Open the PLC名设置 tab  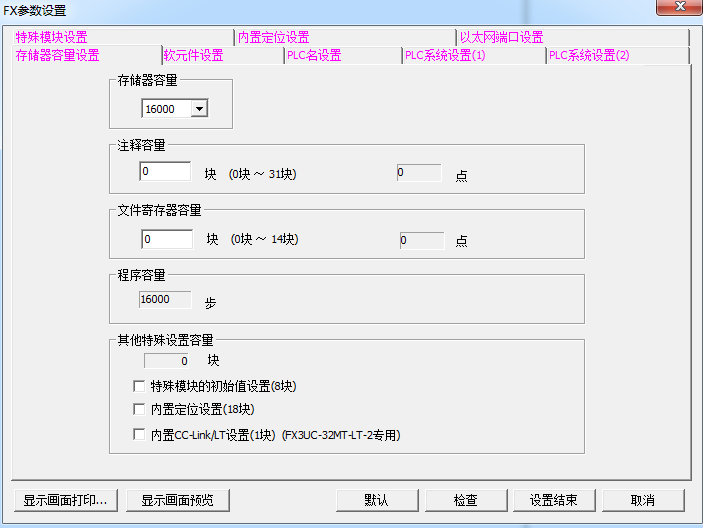[x=314, y=55]
